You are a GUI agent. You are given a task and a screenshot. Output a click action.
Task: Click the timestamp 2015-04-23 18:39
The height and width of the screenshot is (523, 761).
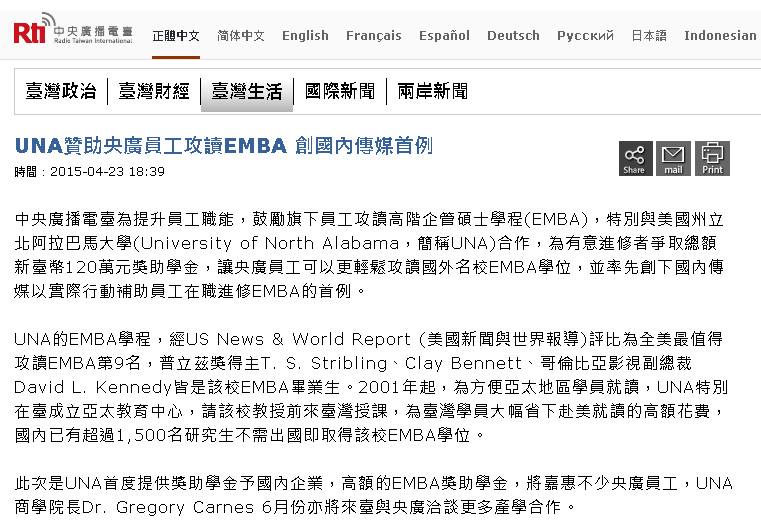pyautogui.click(x=107, y=172)
